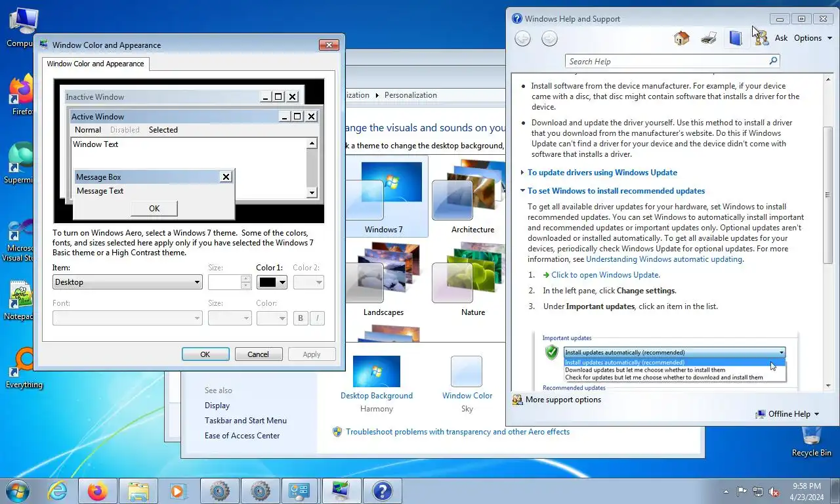The width and height of the screenshot is (840, 504).
Task: Click the black Color 1 swatch
Action: [x=268, y=282]
